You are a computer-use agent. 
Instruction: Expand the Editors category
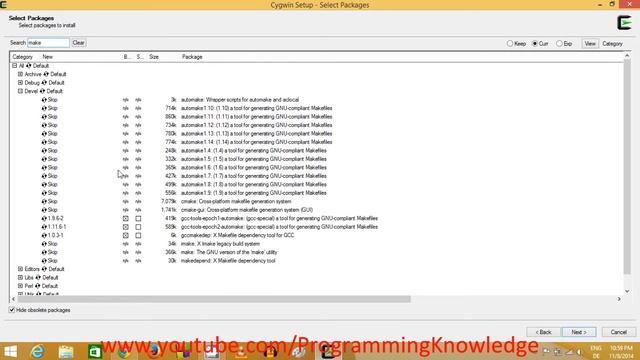(20, 269)
